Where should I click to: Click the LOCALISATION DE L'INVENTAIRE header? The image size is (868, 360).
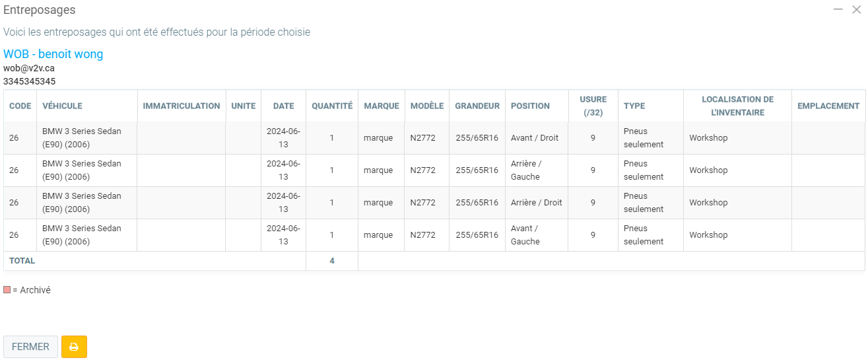tap(737, 106)
